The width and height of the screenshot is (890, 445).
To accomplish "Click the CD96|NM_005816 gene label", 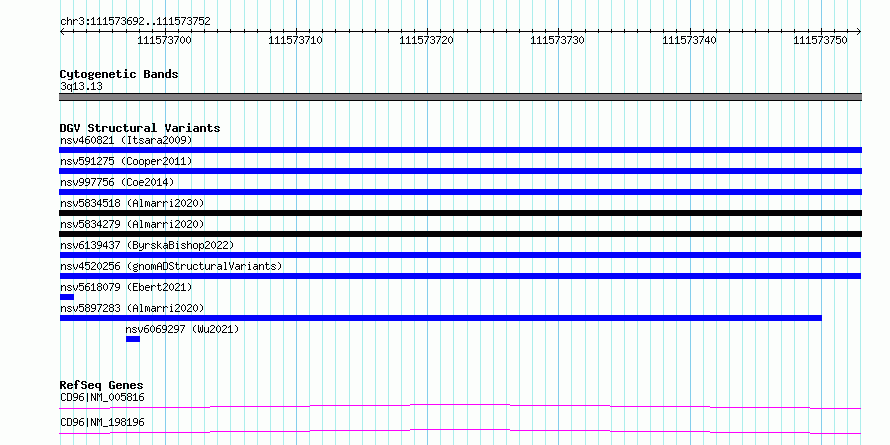I will click(x=102, y=397).
